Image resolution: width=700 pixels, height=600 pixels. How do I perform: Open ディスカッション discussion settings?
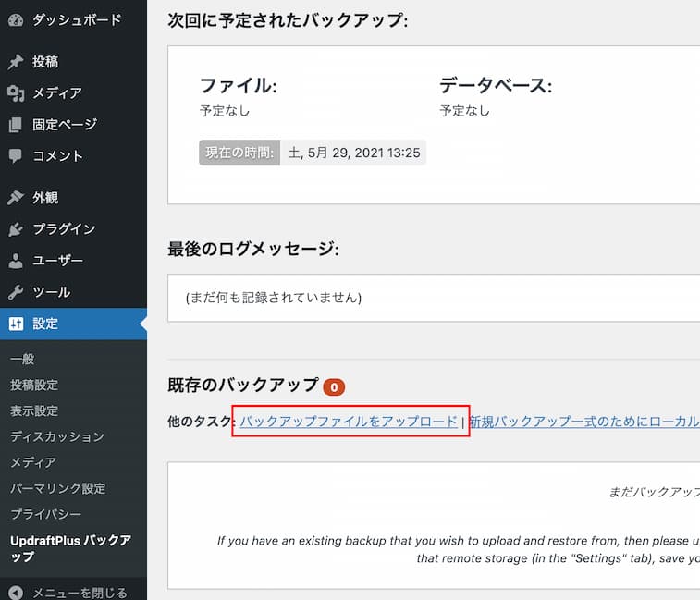[x=57, y=436]
